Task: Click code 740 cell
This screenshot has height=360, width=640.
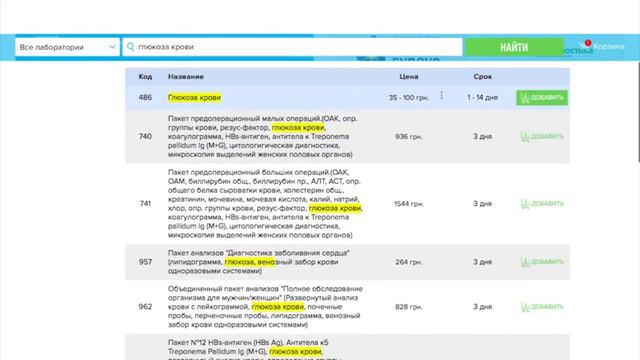Action: [145, 136]
